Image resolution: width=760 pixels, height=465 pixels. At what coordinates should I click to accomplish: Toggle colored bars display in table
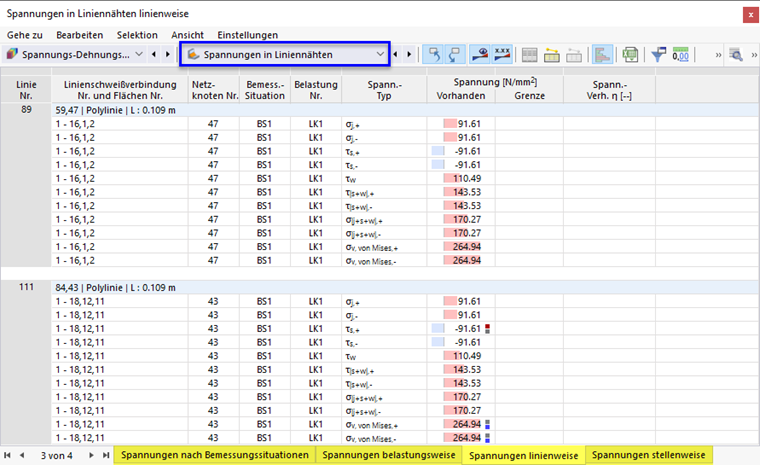pyautogui.click(x=602, y=54)
